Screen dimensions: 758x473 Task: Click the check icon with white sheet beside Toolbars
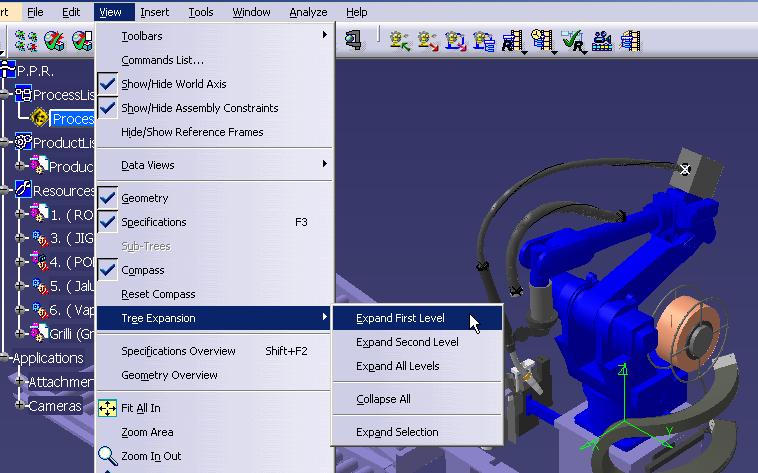(x=82, y=41)
